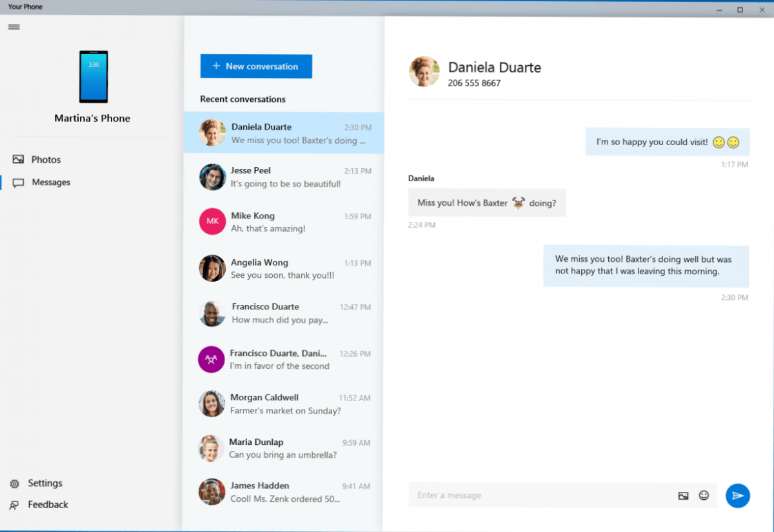This screenshot has width=774, height=532.
Task: Select the Messages section in sidebar
Action: 50,182
